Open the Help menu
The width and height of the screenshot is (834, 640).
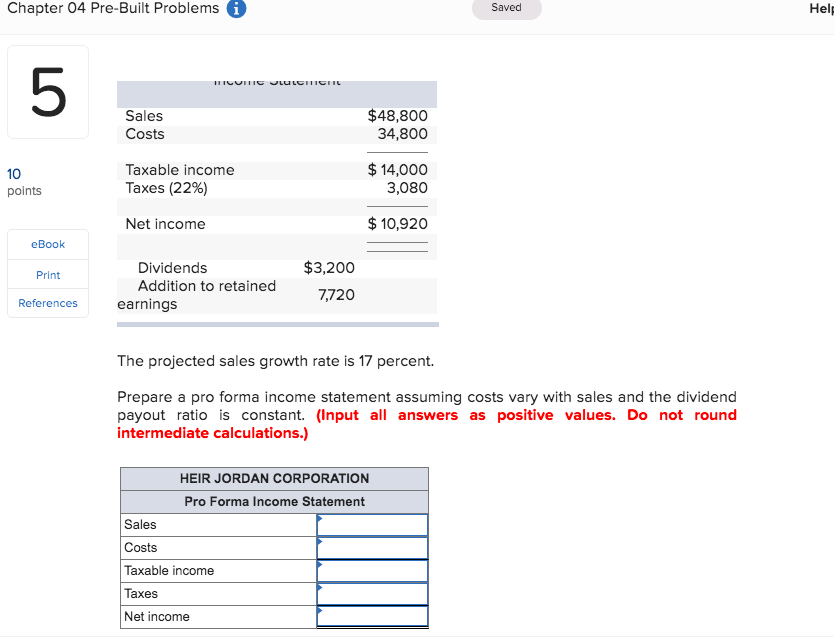(x=822, y=8)
